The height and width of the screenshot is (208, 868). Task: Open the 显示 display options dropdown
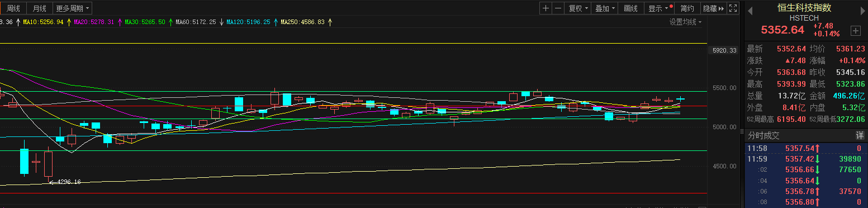(659, 8)
